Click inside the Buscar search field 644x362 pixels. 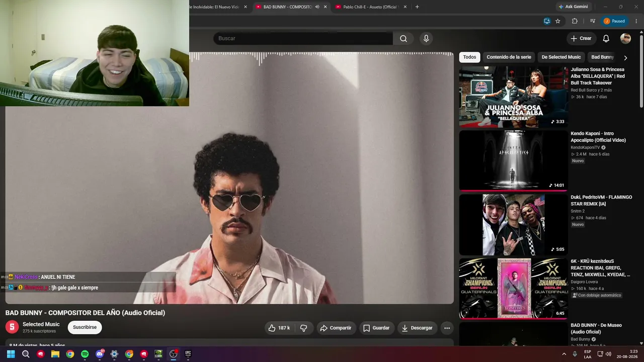[303, 39]
